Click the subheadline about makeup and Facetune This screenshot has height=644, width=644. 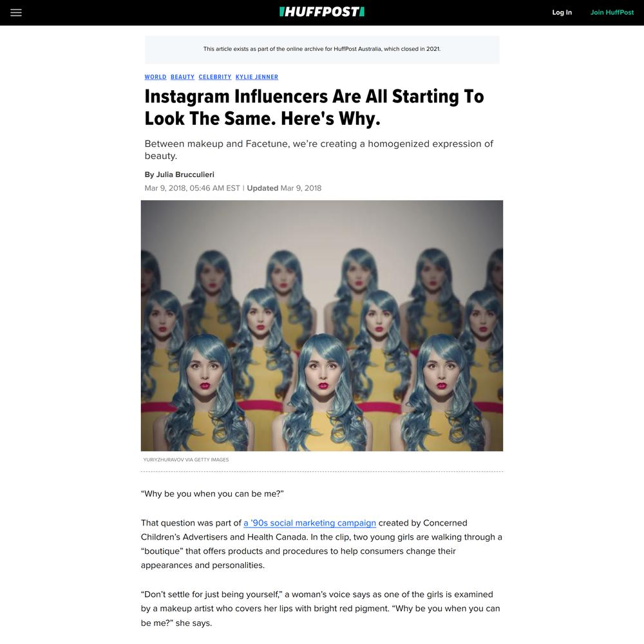pos(319,149)
